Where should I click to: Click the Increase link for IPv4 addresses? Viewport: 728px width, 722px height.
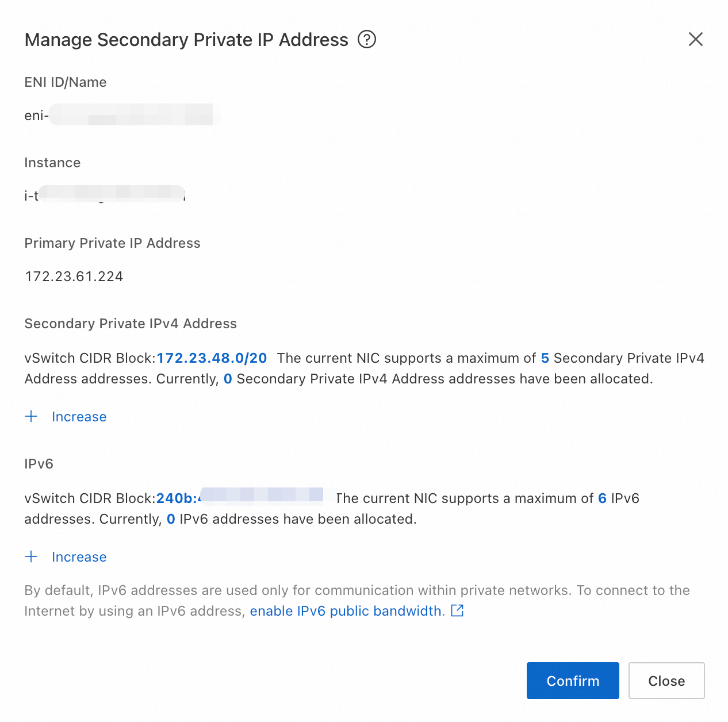[79, 417]
